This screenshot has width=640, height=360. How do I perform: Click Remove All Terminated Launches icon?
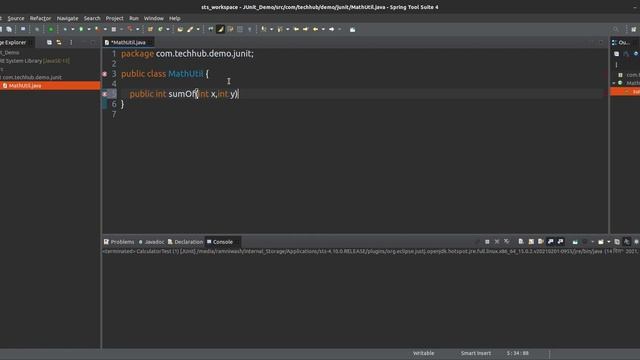coord(507,242)
